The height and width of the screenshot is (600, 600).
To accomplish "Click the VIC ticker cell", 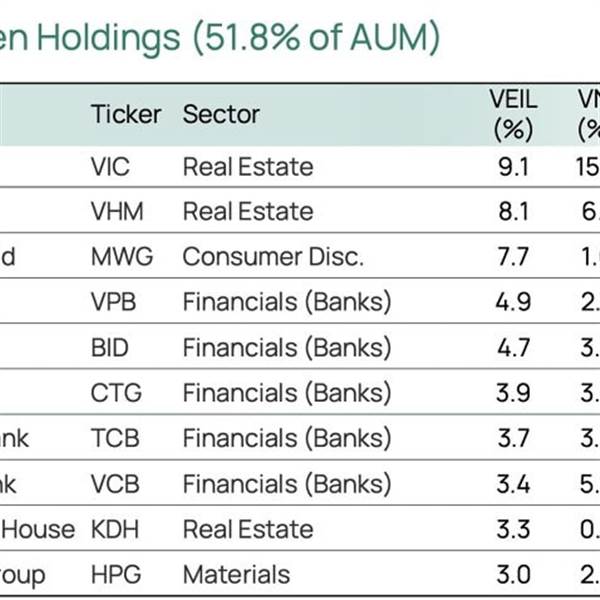I will (x=110, y=167).
